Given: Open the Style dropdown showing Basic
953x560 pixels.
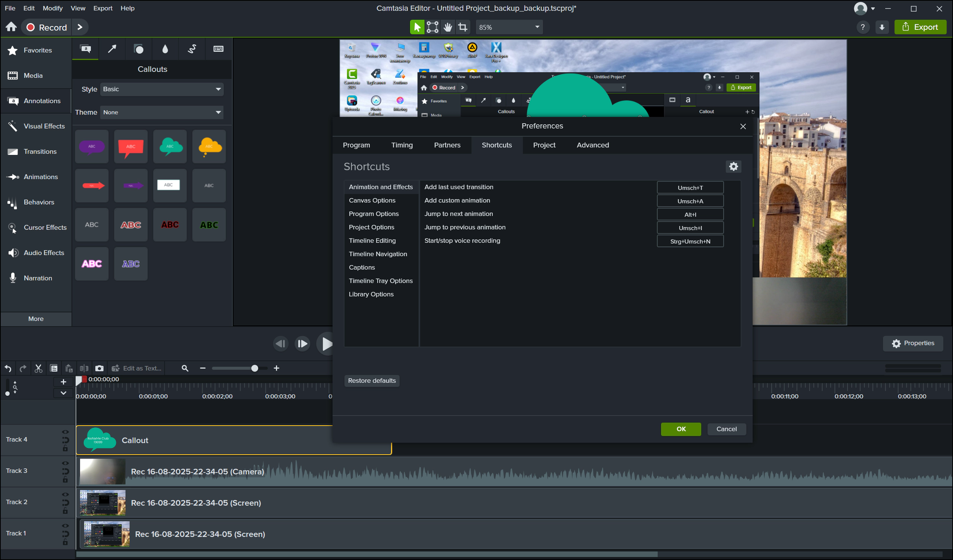Looking at the screenshot, I should tap(162, 89).
